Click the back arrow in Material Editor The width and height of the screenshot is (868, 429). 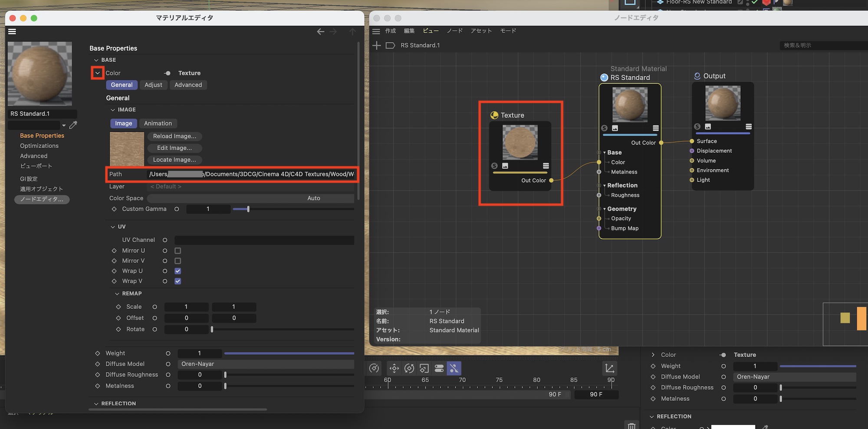coord(320,32)
